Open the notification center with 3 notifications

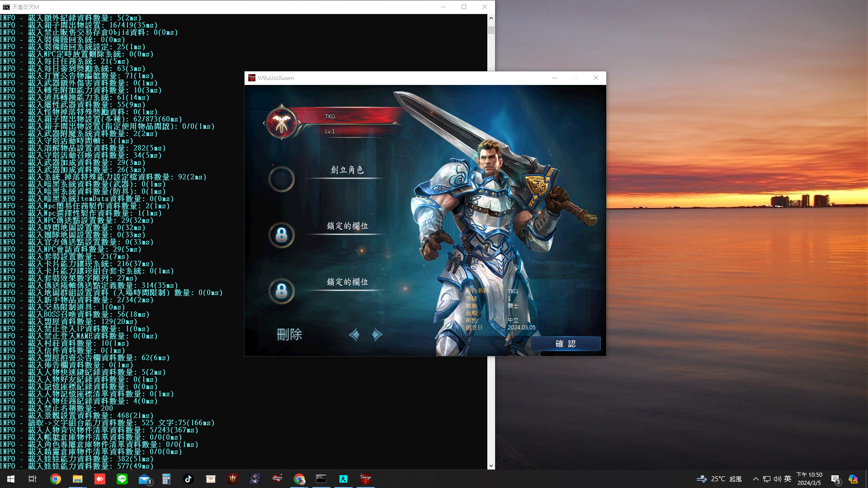coord(835,479)
